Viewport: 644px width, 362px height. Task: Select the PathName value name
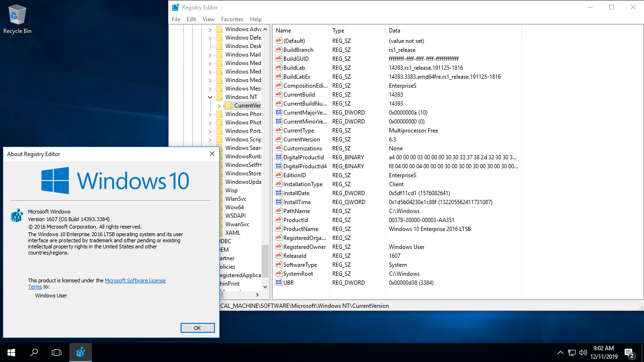(x=297, y=211)
